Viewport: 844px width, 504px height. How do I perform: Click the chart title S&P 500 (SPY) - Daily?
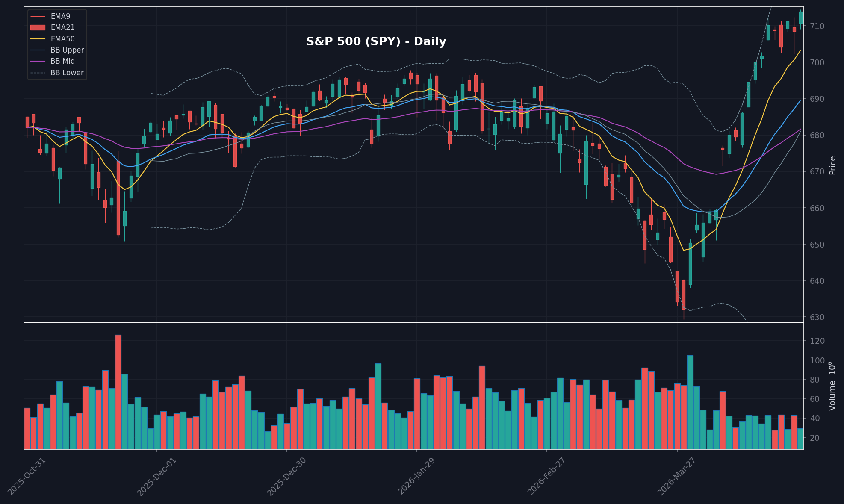pyautogui.click(x=376, y=42)
